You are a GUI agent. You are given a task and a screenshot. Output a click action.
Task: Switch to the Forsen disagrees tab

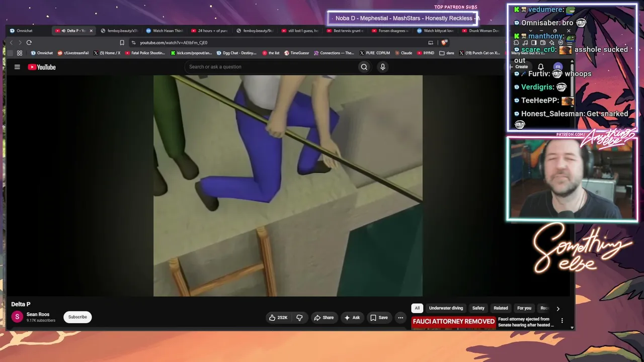click(390, 31)
